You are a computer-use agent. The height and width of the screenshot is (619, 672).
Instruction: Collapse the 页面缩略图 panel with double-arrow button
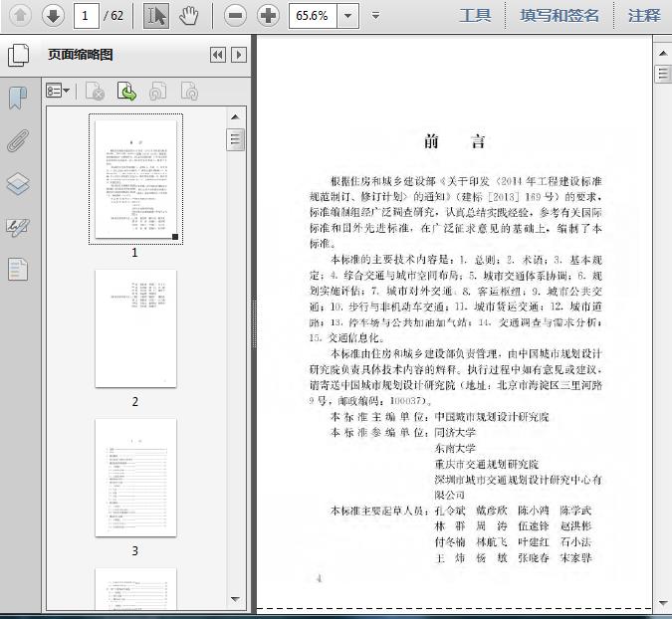[218, 56]
